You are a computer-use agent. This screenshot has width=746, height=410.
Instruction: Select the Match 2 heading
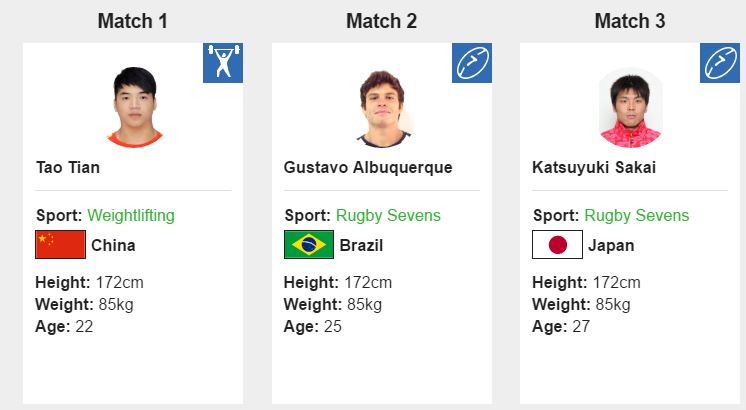[381, 21]
